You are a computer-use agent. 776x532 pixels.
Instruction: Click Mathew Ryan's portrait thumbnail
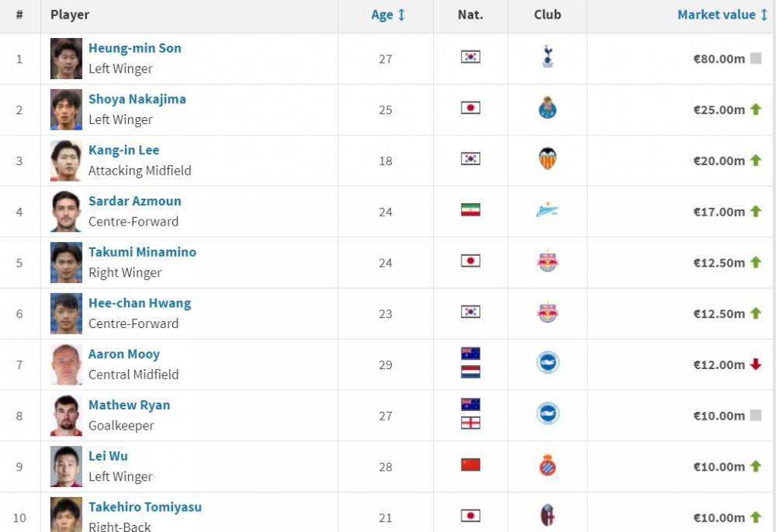click(66, 416)
